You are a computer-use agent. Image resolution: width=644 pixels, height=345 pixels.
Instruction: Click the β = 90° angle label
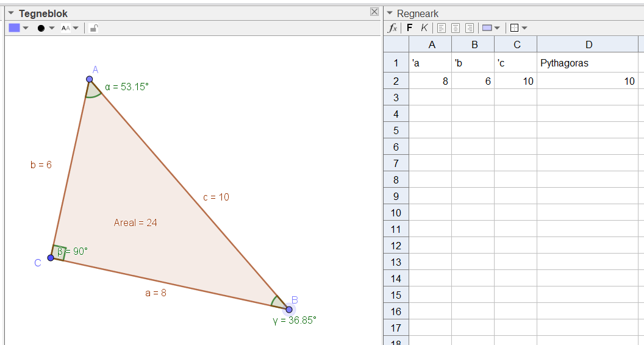73,251
